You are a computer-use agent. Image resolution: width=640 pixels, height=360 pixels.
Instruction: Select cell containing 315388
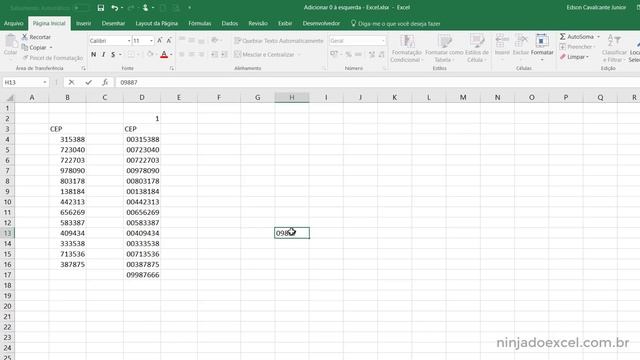point(67,140)
